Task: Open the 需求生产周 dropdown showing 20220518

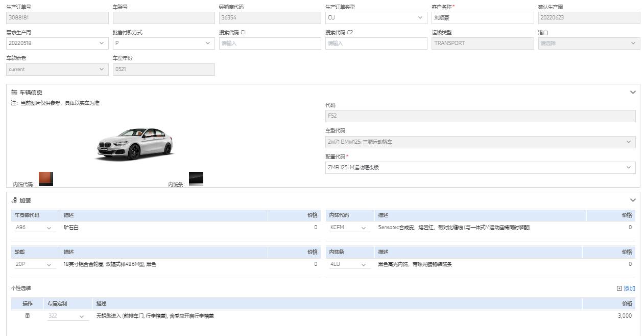Action: coord(57,43)
